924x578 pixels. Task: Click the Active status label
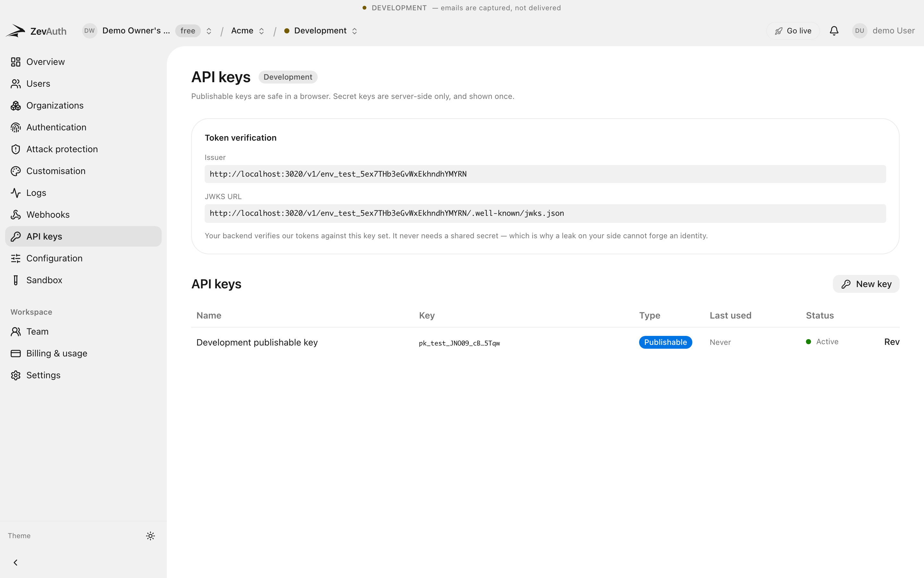coord(827,342)
